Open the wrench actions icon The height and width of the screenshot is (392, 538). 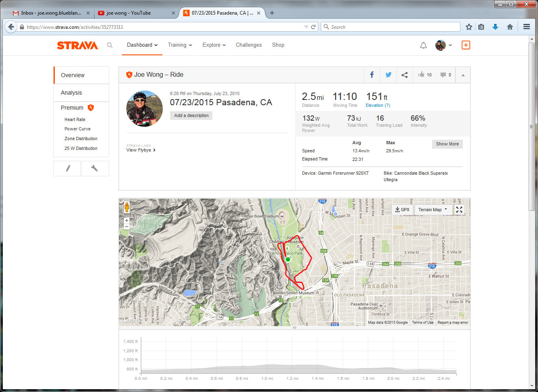pyautogui.click(x=95, y=168)
